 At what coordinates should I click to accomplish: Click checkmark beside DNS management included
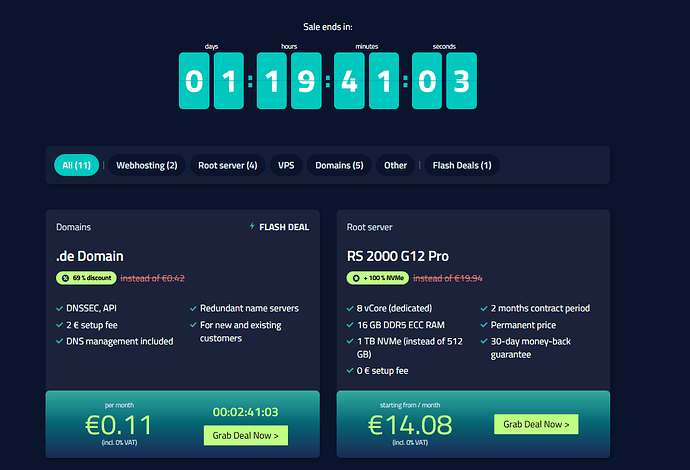coord(59,341)
